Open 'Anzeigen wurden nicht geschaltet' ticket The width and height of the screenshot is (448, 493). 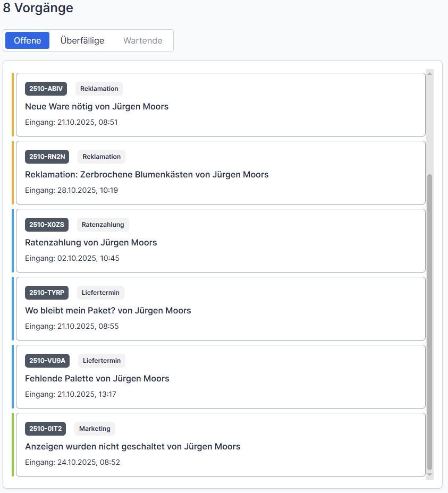[133, 446]
